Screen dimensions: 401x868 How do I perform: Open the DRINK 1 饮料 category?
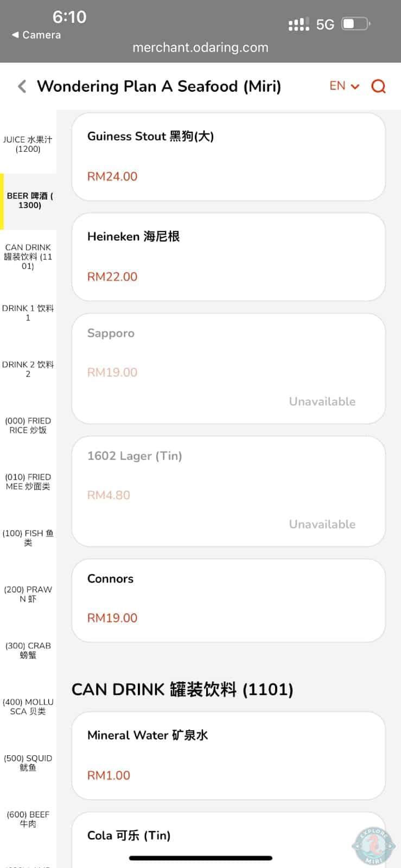28,313
